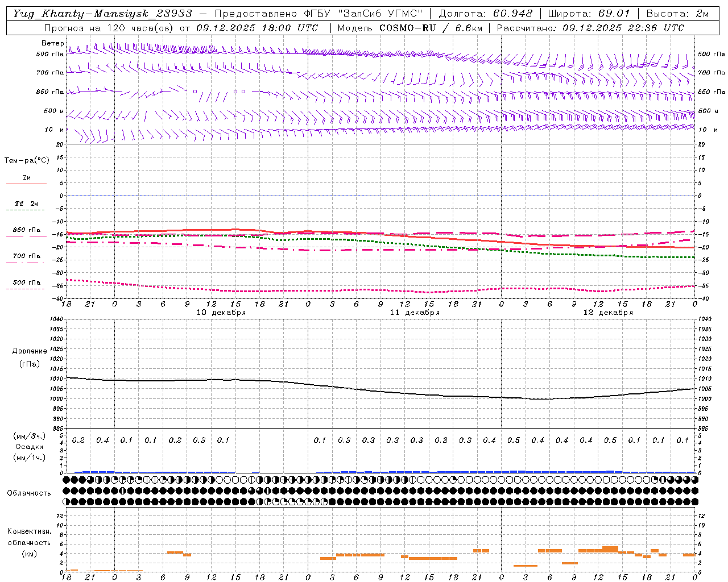Click the 11 декабря date label
The height and width of the screenshot is (582, 728).
(x=415, y=313)
